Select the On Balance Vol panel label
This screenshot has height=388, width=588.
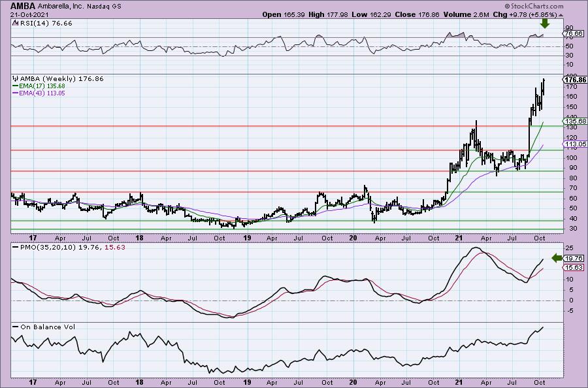tap(48, 327)
